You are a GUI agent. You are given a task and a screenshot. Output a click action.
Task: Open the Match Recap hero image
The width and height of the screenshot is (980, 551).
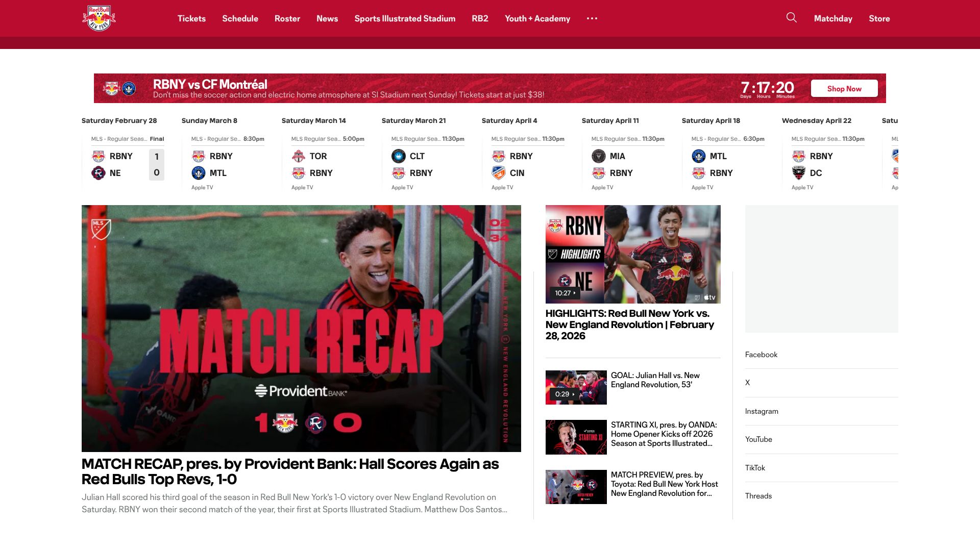tap(301, 328)
